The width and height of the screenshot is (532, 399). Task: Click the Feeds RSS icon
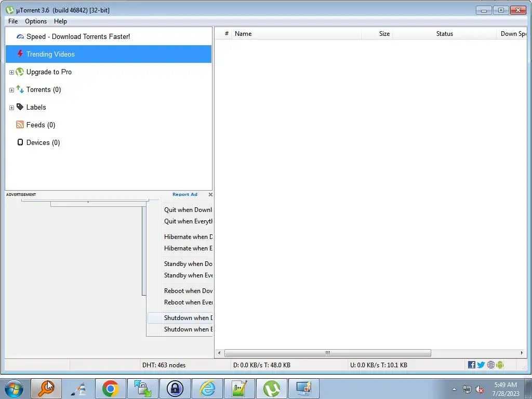[20, 125]
